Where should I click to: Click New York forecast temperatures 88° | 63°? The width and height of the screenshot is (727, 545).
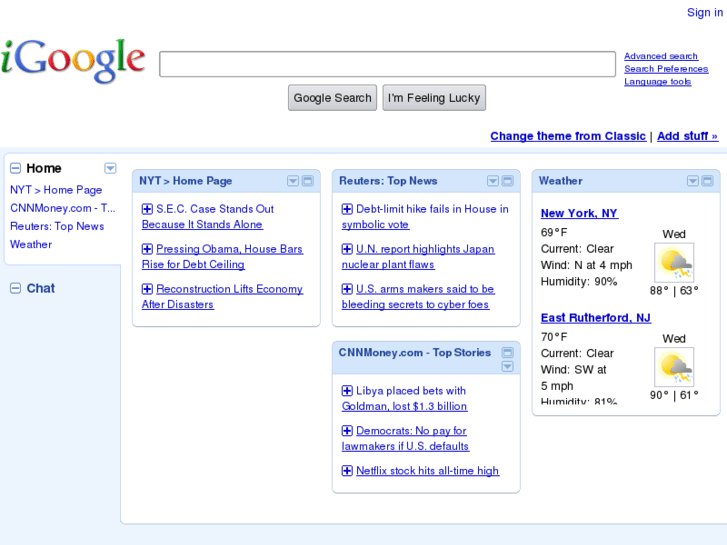[674, 291]
